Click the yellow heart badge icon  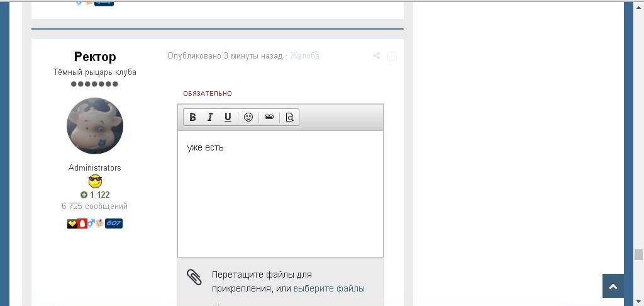(72, 224)
